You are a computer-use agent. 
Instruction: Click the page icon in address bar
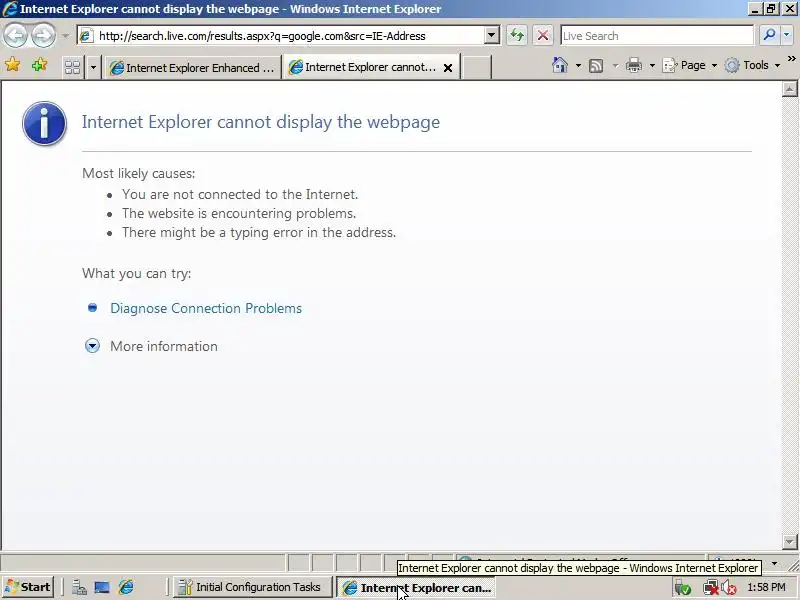coord(86,36)
